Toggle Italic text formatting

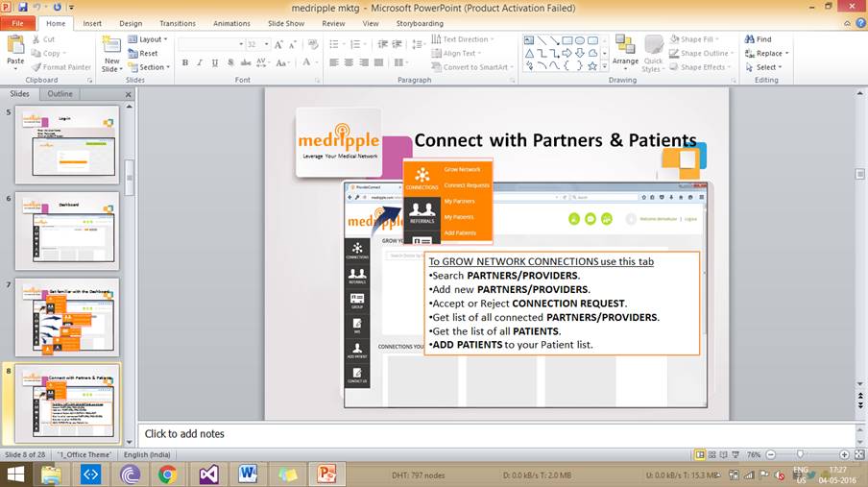click(x=200, y=63)
